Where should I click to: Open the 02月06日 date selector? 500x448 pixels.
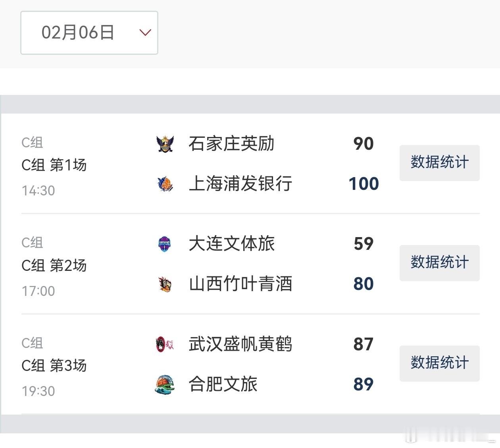pyautogui.click(x=78, y=33)
